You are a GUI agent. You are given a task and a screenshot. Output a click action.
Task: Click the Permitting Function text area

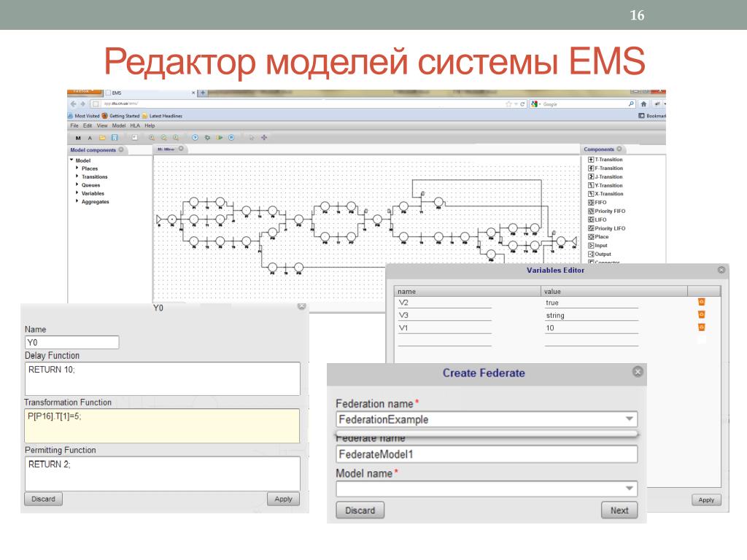[x=163, y=473]
